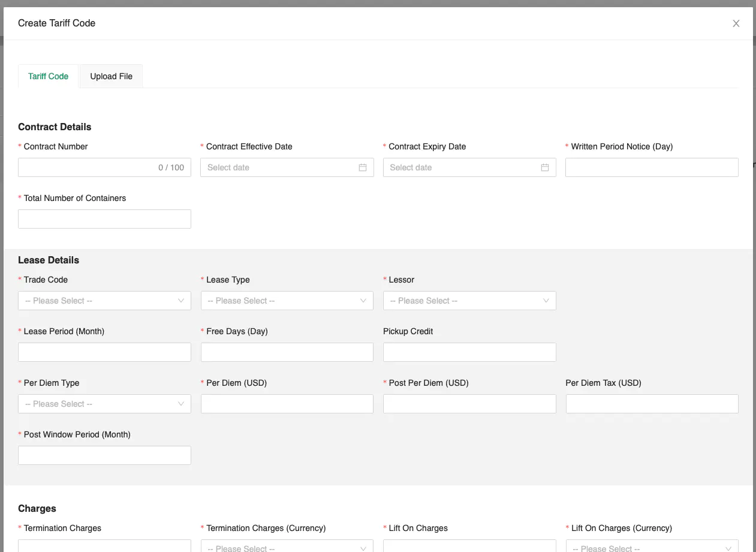
Task: Click the Post Window Period (Month) field
Action: [104, 455]
